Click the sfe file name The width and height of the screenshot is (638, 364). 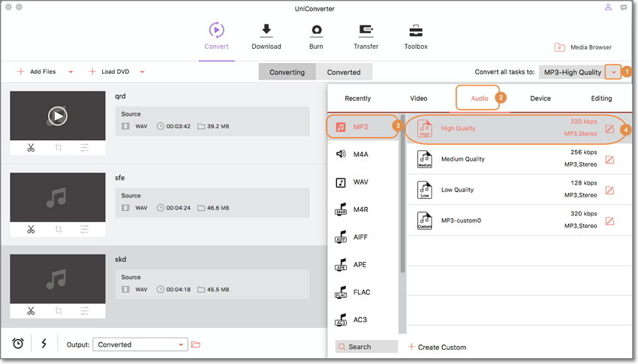point(119,178)
